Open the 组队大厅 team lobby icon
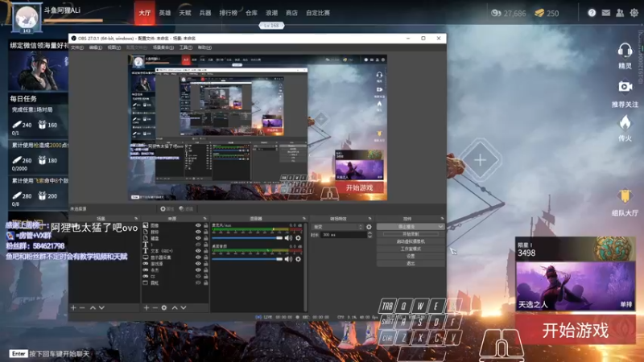644x362 pixels. [625, 196]
